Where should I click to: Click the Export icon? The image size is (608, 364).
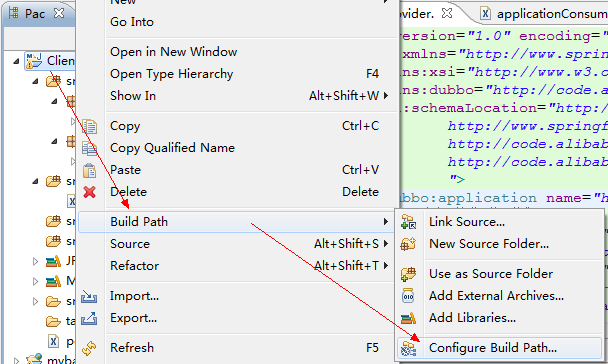click(89, 319)
